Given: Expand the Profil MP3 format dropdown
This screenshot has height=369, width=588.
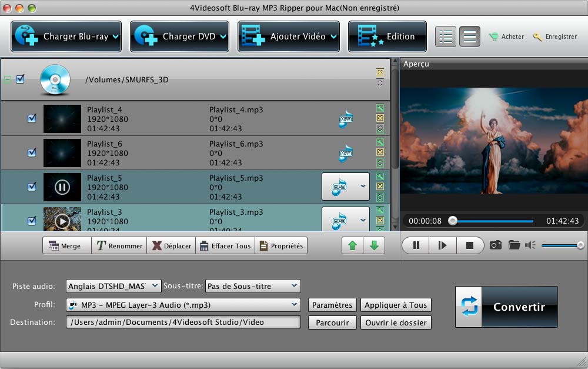Looking at the screenshot, I should [x=183, y=305].
